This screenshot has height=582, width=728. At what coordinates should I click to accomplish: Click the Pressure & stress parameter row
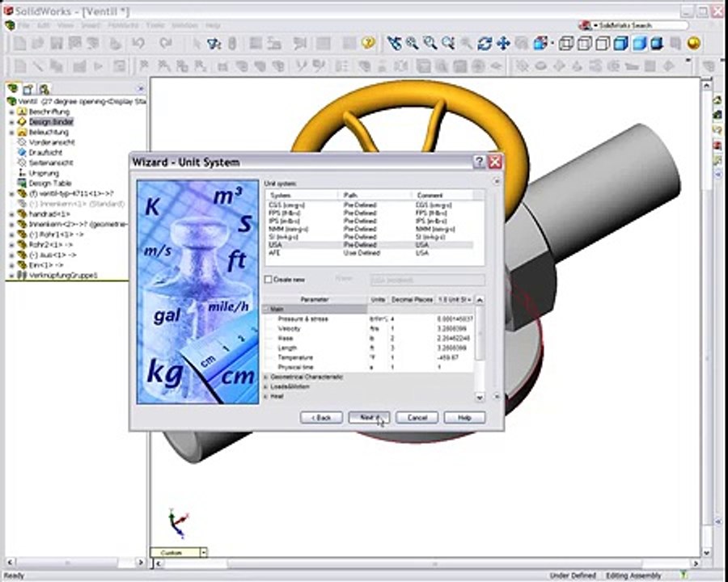tap(369, 318)
